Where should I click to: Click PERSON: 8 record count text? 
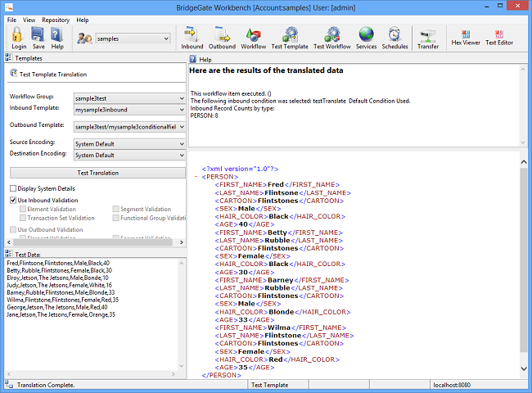click(x=205, y=115)
